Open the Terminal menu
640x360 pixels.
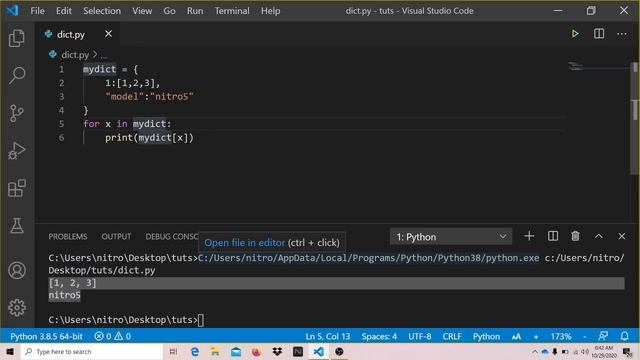pos(232,11)
